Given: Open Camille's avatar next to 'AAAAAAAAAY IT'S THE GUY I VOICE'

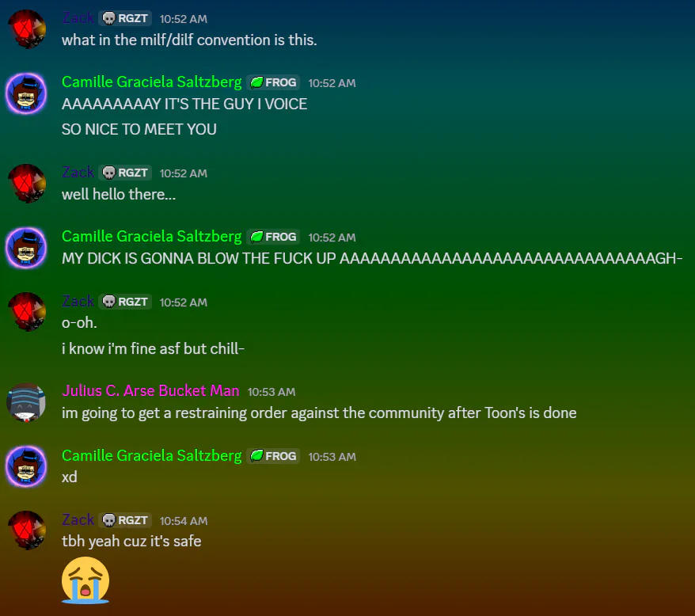Looking at the screenshot, I should click(x=26, y=93).
